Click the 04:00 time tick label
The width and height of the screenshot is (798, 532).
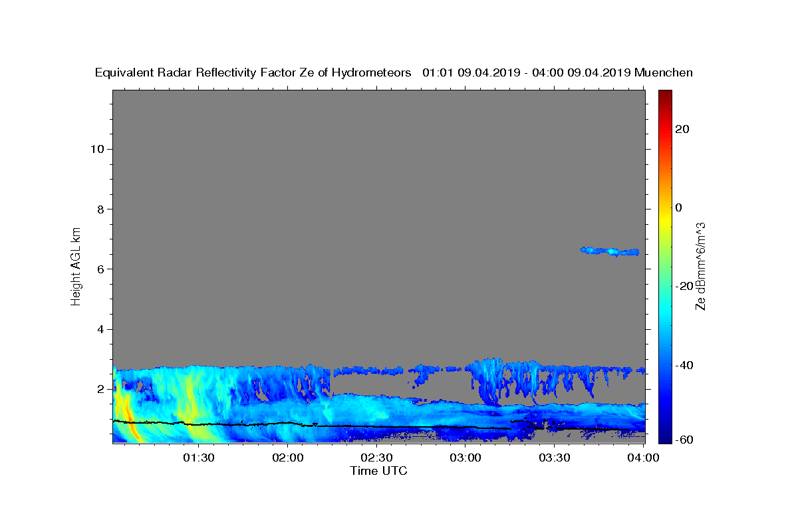point(644,458)
